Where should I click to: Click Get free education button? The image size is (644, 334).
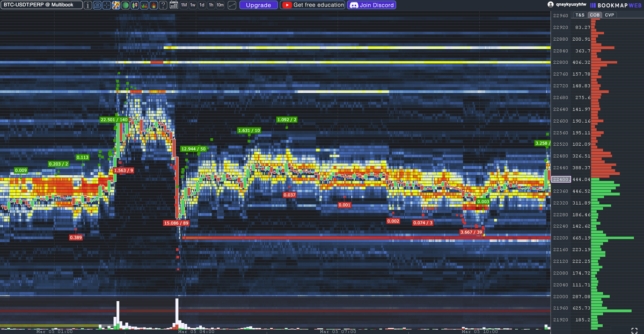coord(313,5)
